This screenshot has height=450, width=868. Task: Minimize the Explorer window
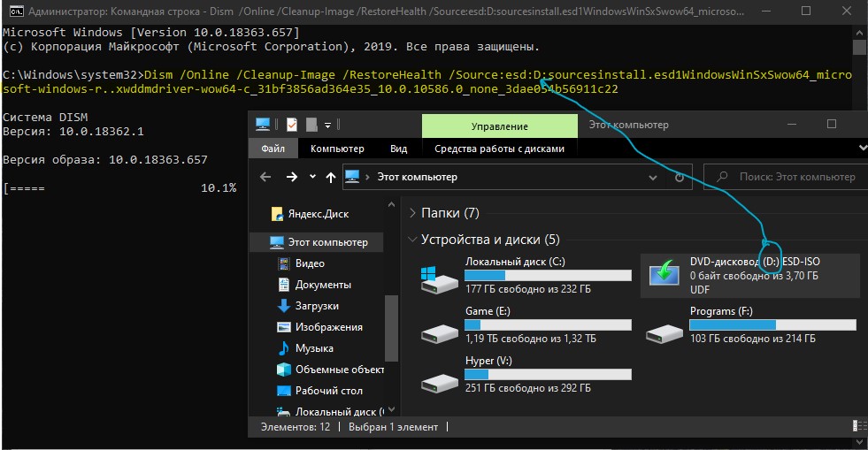point(792,125)
